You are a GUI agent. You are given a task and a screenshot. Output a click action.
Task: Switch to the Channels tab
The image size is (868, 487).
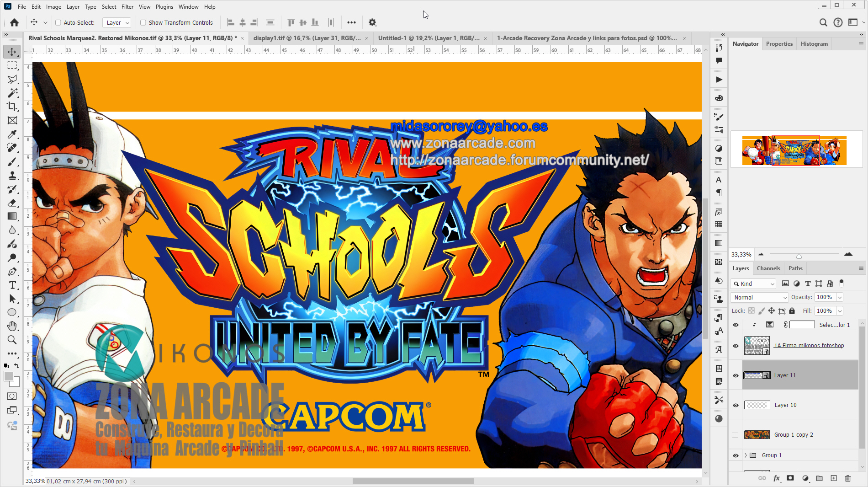pyautogui.click(x=768, y=268)
